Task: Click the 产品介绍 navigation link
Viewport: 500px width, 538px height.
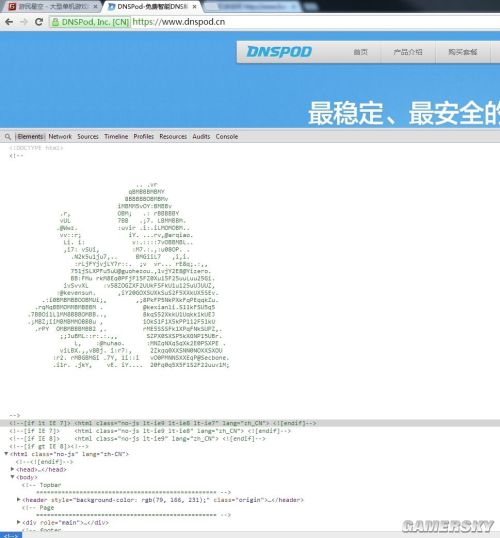Action: tap(408, 52)
